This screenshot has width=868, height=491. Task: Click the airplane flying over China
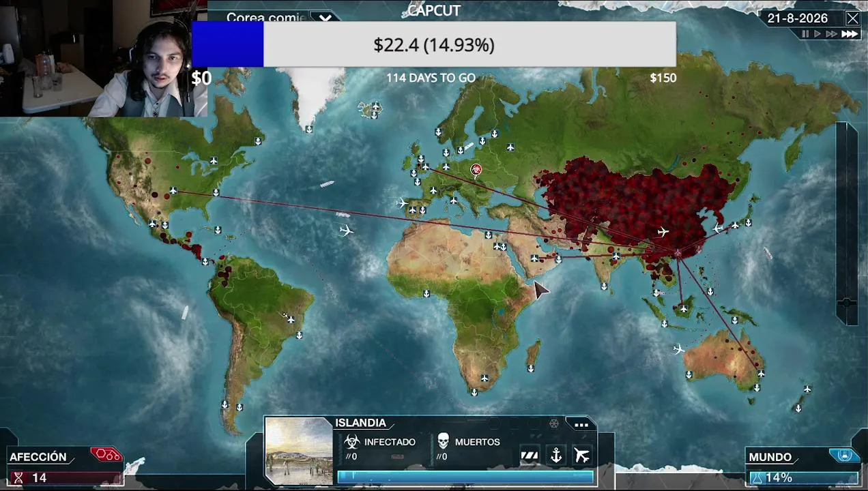663,232
